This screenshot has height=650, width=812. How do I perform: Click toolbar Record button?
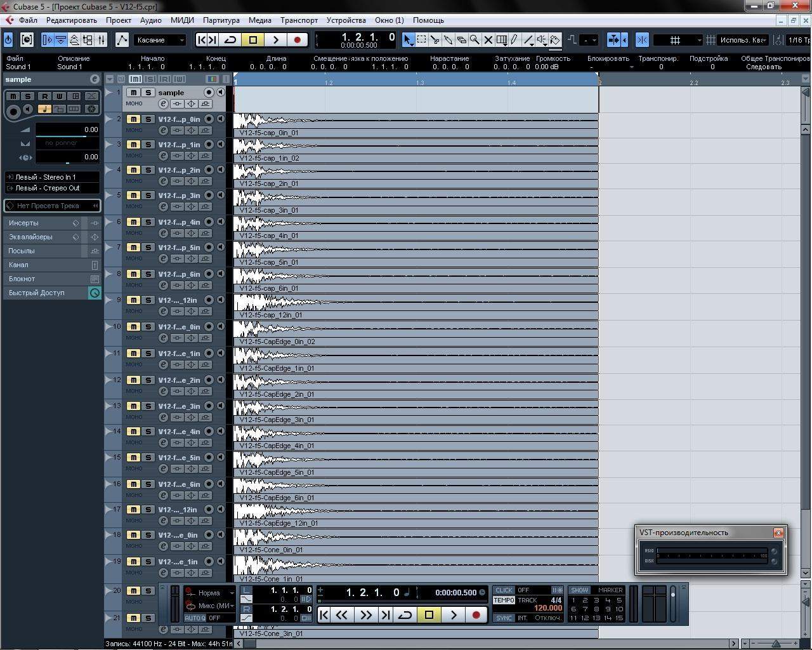pos(297,40)
